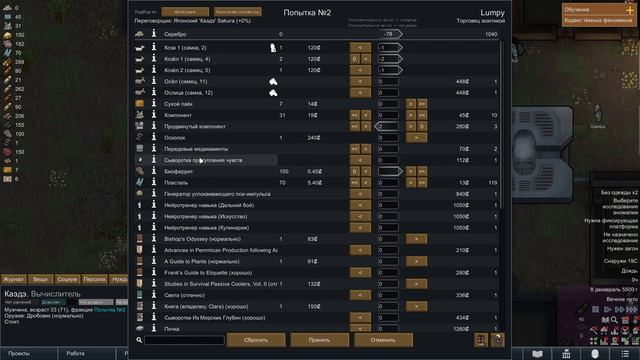The height and width of the screenshot is (360, 640).
Task: Click the goat icon of Козёл 1 row
Action: coord(140,59)
